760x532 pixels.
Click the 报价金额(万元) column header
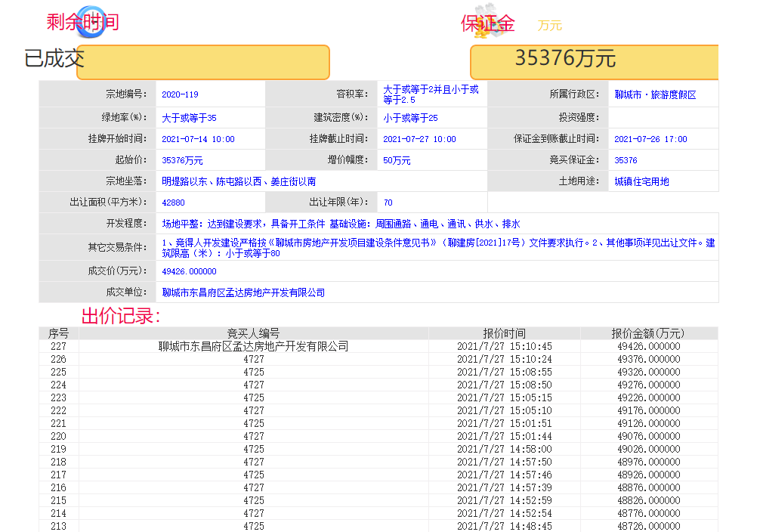[648, 333]
